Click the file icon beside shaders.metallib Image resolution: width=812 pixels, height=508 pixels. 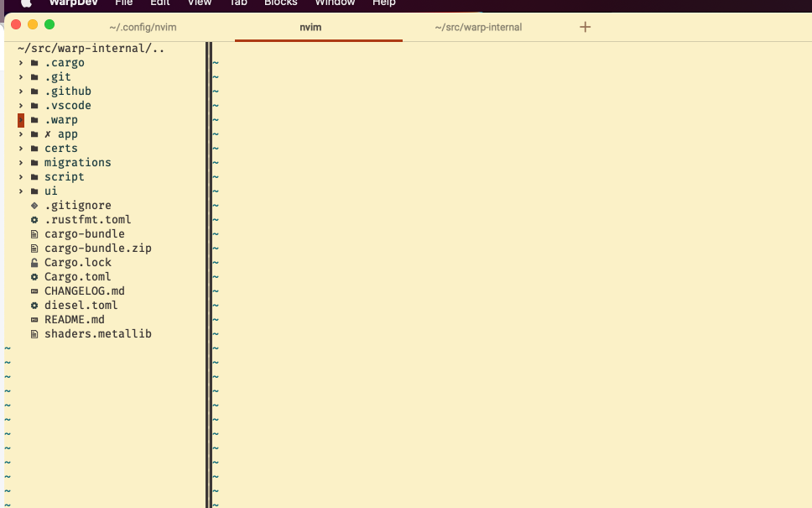[34, 333]
